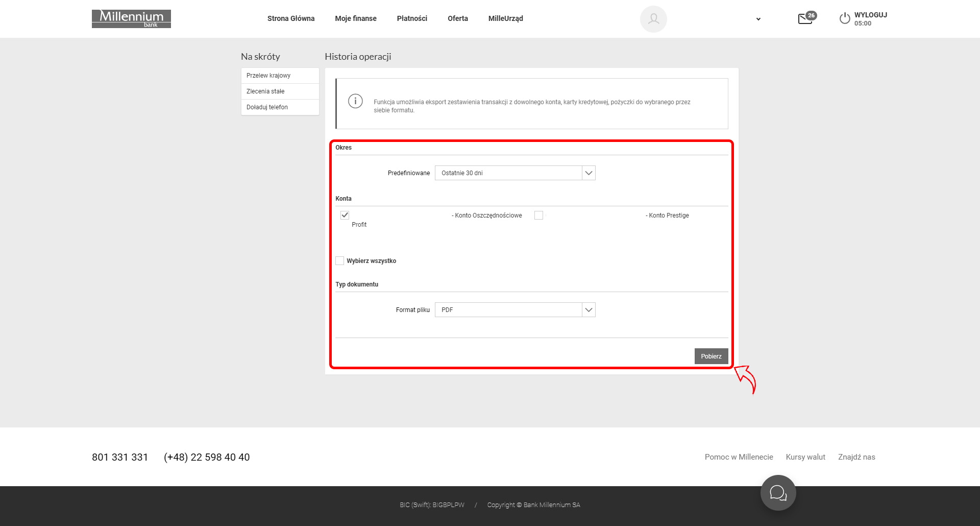Click the information icon in notice

[355, 101]
